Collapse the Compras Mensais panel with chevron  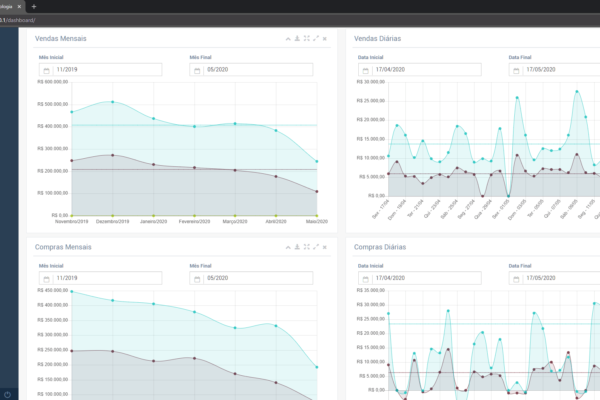288,247
